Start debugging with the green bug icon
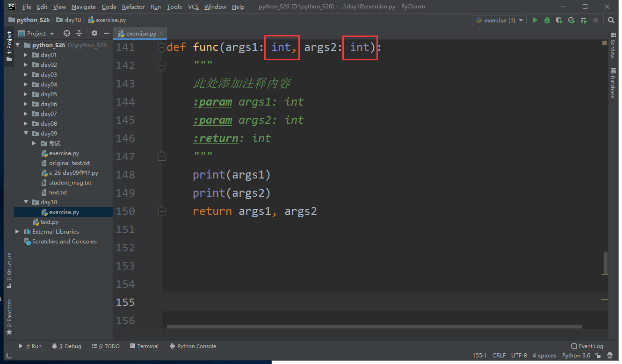 pyautogui.click(x=547, y=20)
